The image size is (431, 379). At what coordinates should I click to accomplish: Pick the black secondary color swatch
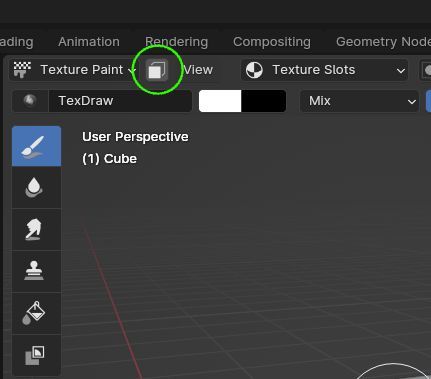pyautogui.click(x=264, y=101)
